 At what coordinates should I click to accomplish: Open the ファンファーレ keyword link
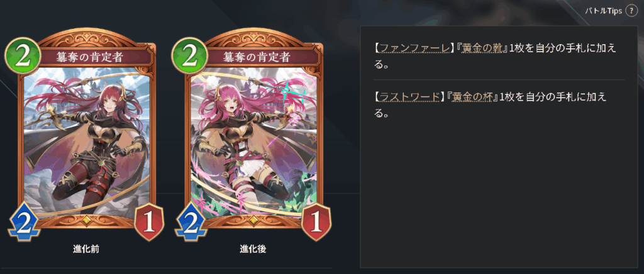click(414, 49)
